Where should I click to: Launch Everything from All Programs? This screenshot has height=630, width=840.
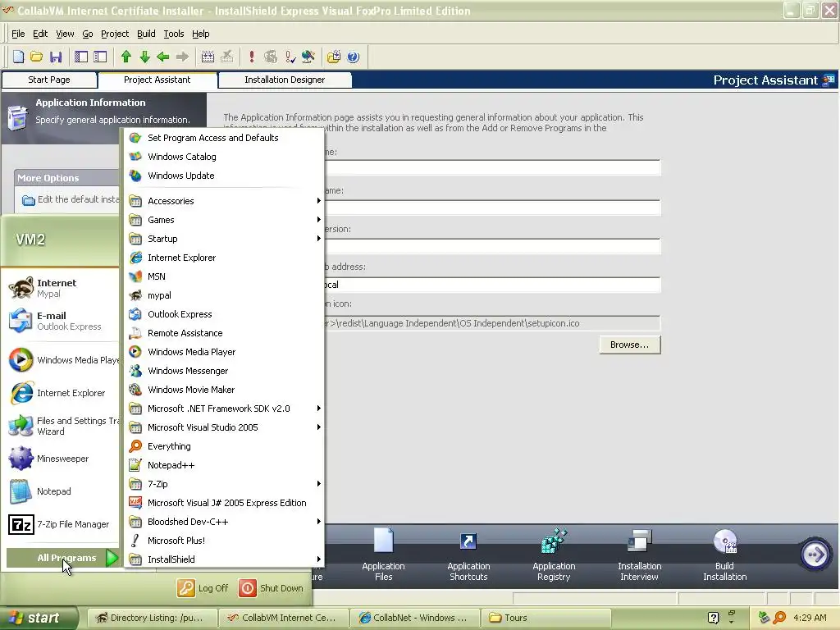(224, 446)
